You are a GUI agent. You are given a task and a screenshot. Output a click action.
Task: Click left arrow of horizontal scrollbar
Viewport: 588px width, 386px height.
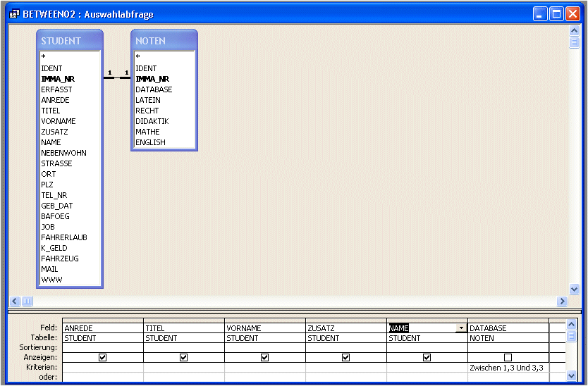15,301
